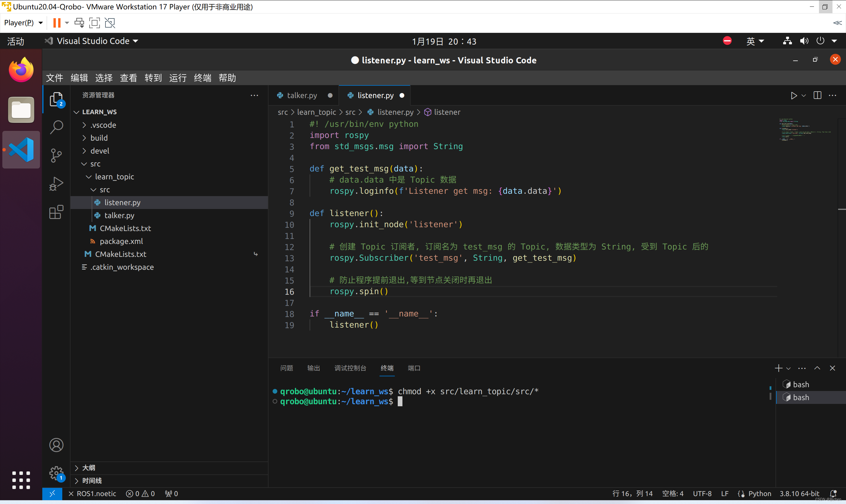Open remote window indicator in status bar
846x504 pixels.
pos(52,493)
